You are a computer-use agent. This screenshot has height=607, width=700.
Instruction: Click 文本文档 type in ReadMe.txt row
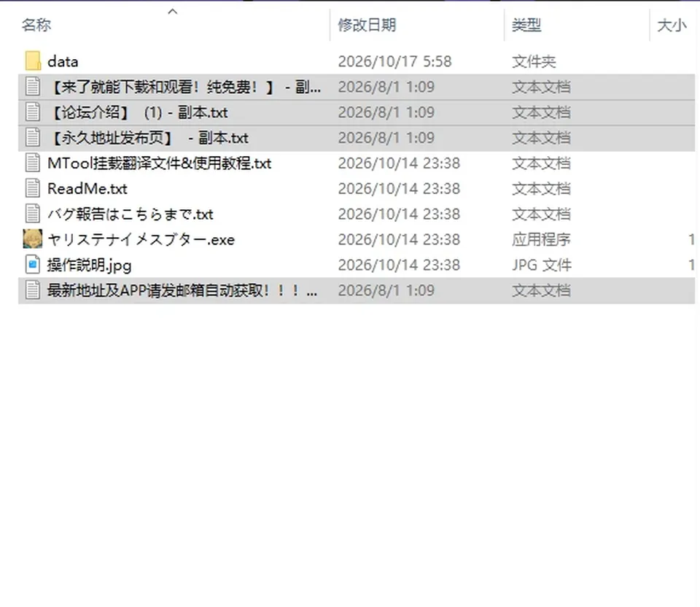(x=541, y=189)
